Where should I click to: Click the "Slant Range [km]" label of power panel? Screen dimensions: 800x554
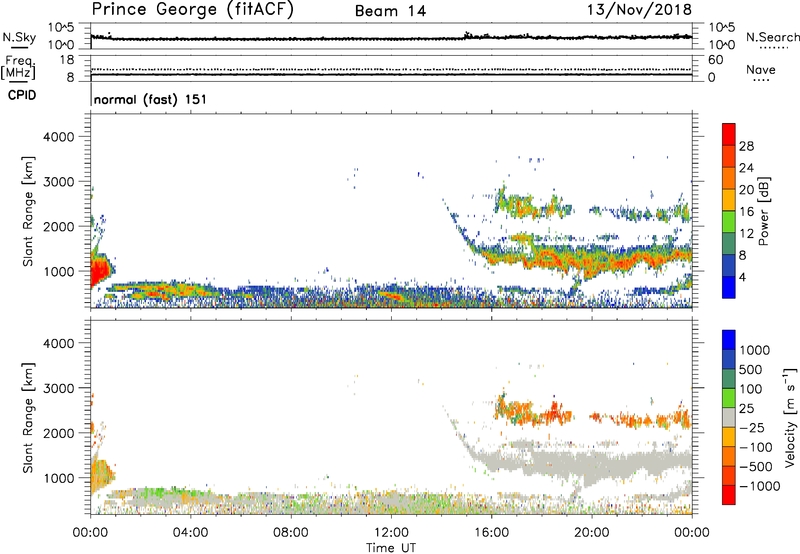[x=28, y=211]
